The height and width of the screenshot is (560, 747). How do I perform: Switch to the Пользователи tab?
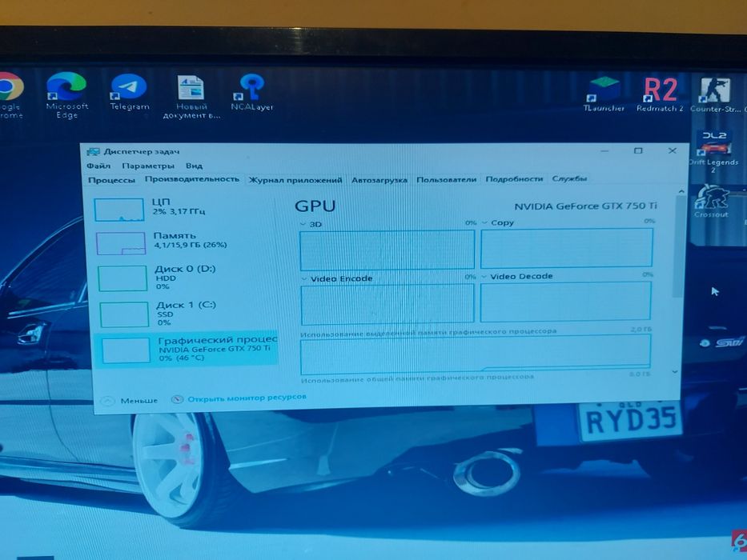(447, 179)
